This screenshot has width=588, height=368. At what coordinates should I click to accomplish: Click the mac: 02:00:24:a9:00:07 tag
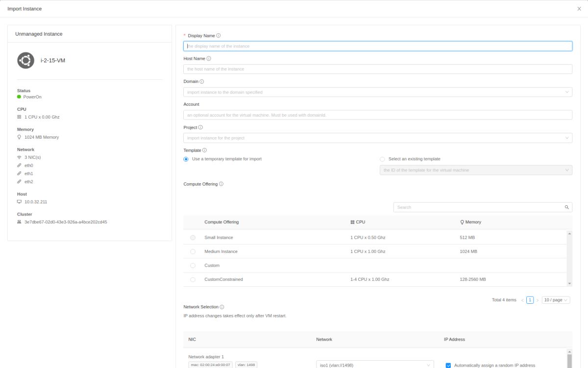(210, 365)
